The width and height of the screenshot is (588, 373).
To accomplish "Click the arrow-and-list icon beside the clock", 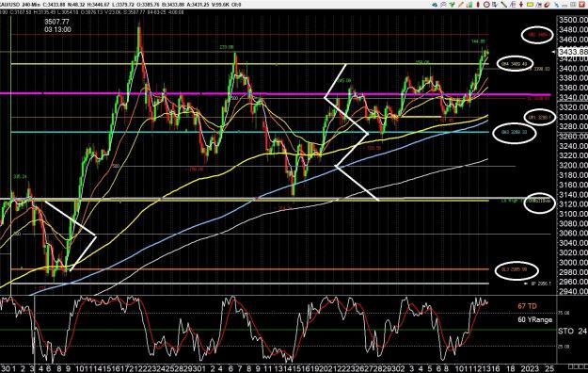I will [x=495, y=5].
